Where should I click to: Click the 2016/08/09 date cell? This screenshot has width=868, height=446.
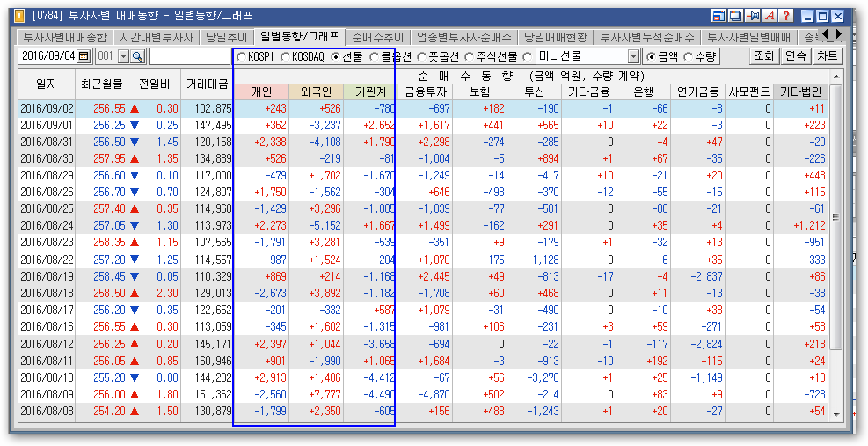point(47,394)
